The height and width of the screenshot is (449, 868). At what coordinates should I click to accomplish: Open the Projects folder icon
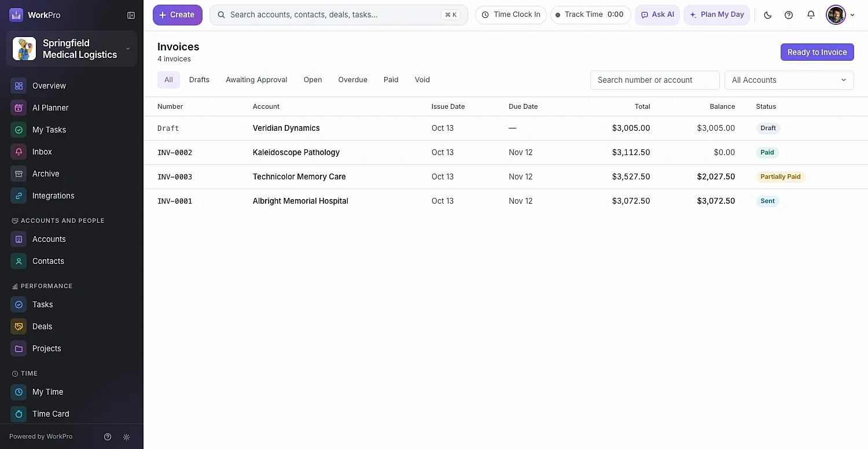point(19,348)
